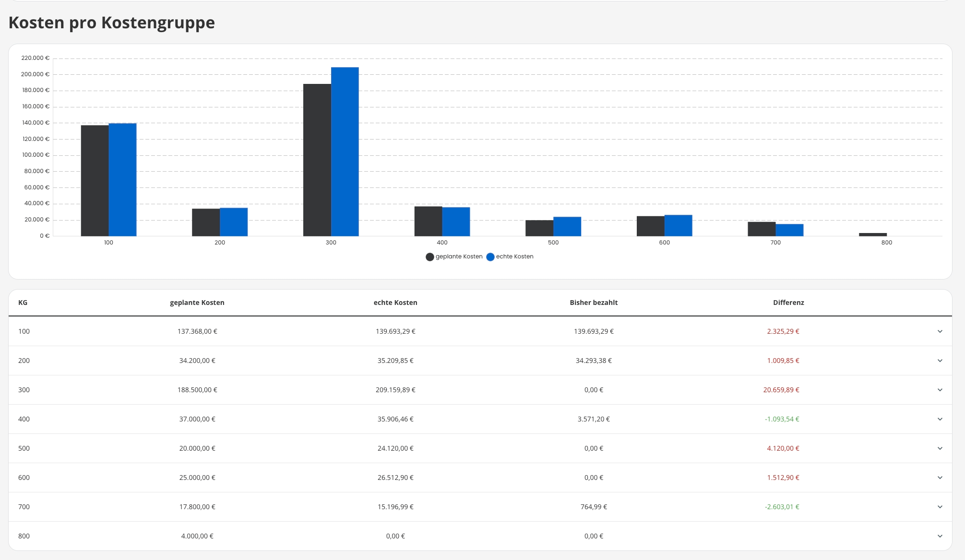Expand the 200 row chevron
Image resolution: width=965 pixels, height=560 pixels.
coord(940,361)
